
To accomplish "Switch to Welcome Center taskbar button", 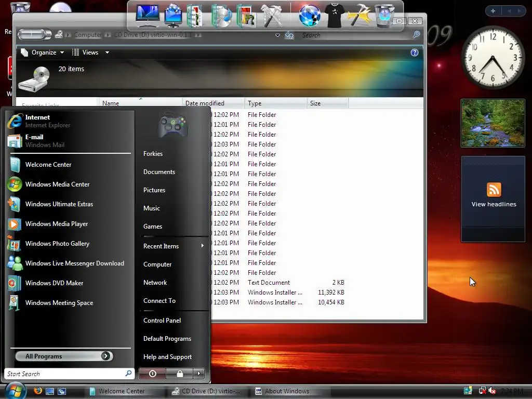I will pyautogui.click(x=124, y=391).
